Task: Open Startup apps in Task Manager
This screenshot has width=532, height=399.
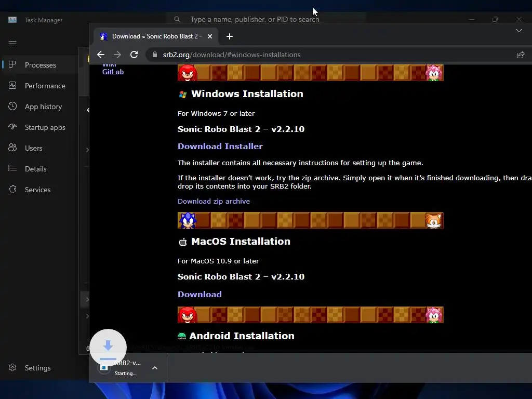Action: coord(39,127)
